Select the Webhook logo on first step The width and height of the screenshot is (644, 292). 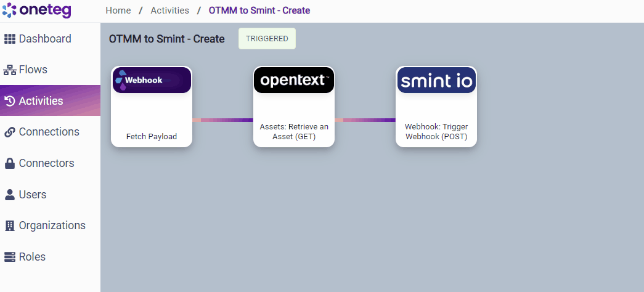coord(152,80)
